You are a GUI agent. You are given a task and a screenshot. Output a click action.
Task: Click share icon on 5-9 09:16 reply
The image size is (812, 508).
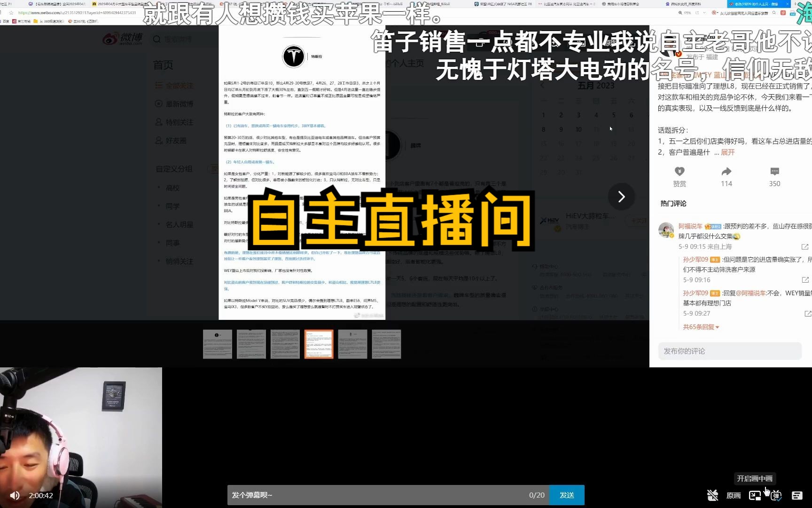point(805,280)
